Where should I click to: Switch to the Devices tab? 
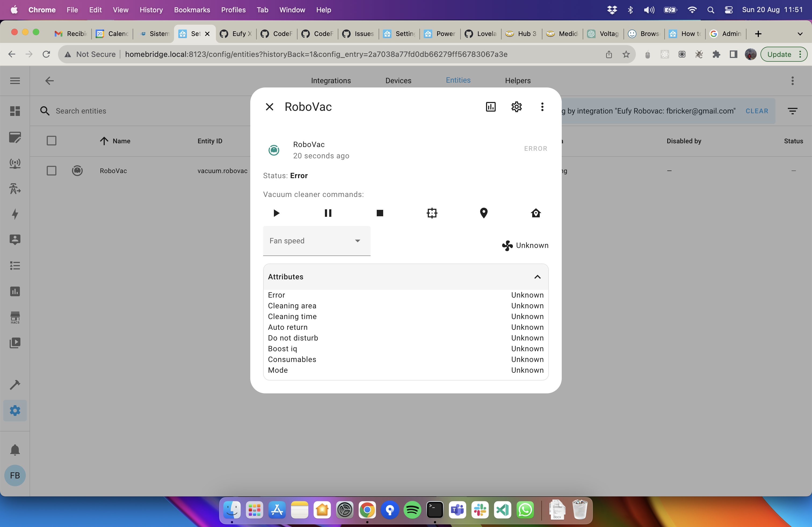398,80
